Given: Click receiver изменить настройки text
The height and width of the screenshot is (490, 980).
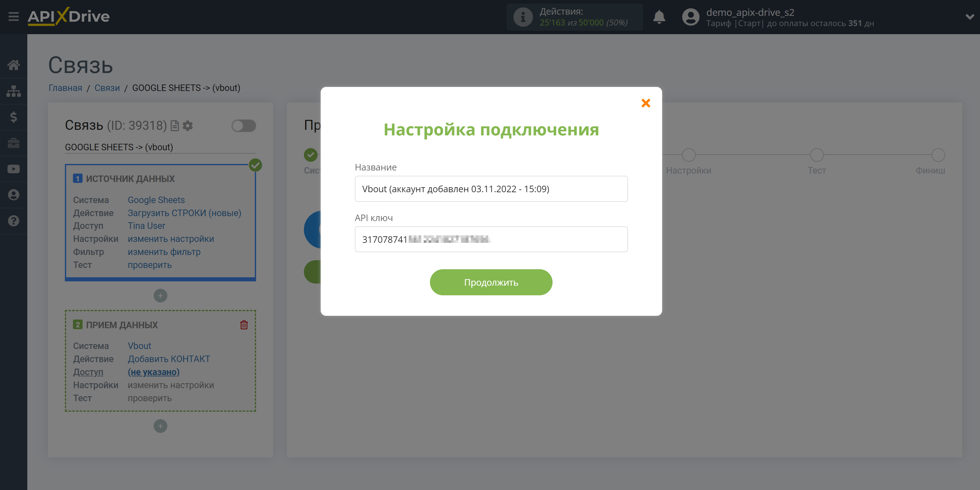Looking at the screenshot, I should click(170, 385).
